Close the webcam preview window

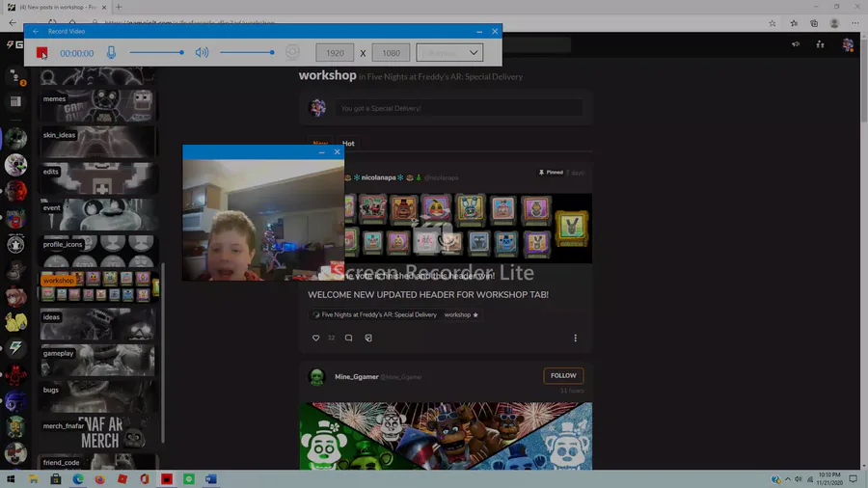coord(338,152)
